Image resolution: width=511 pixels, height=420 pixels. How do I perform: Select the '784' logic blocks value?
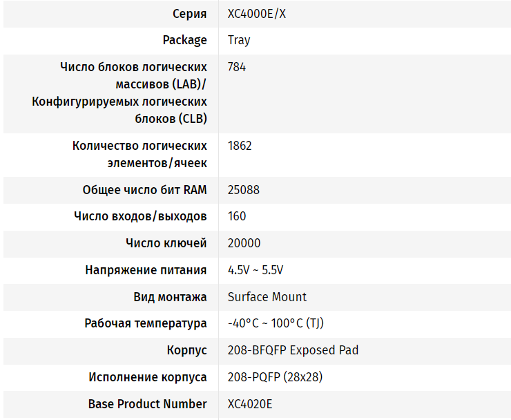237,67
